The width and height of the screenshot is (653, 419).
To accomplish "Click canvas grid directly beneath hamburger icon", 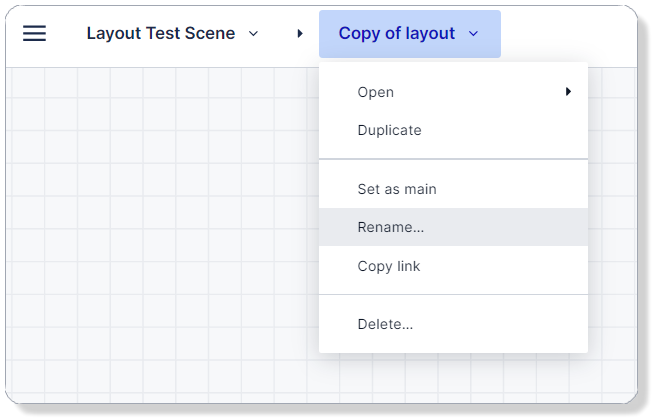I will [34, 110].
